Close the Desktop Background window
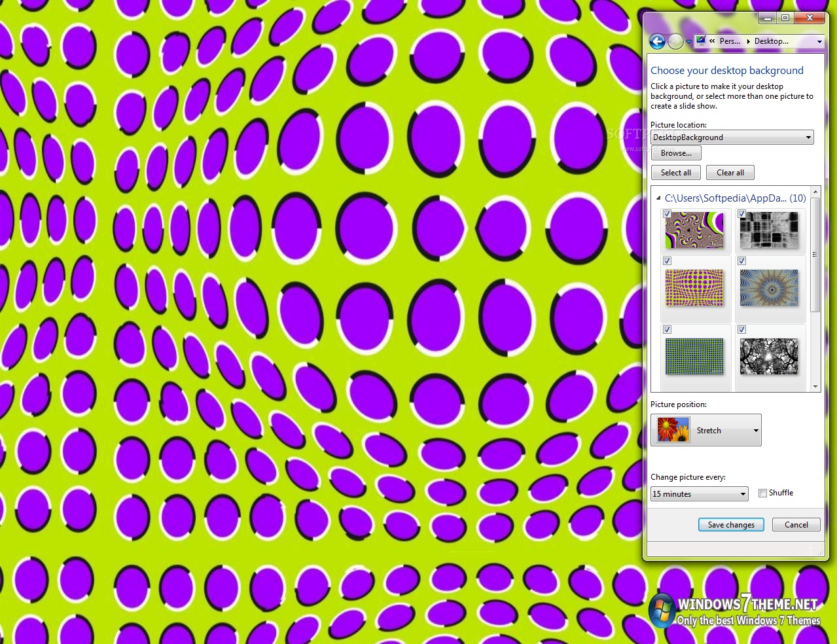 (810, 18)
